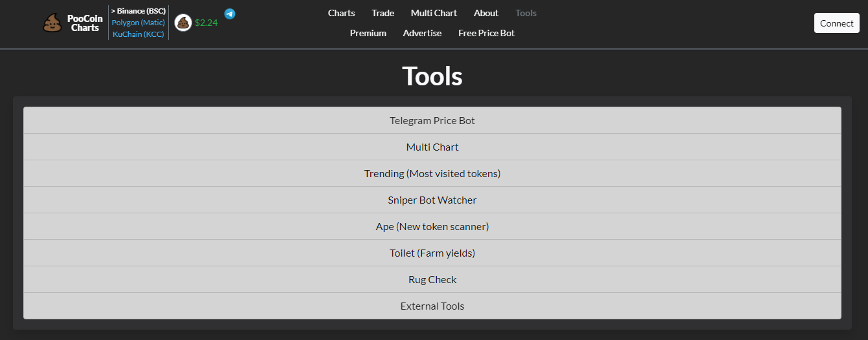This screenshot has width=868, height=340.
Task: Open Multi Chart in top navigation
Action: tap(434, 13)
